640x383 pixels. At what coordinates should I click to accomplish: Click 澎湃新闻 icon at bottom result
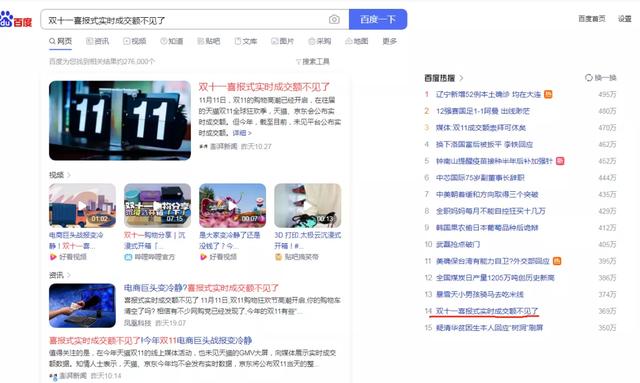53,376
